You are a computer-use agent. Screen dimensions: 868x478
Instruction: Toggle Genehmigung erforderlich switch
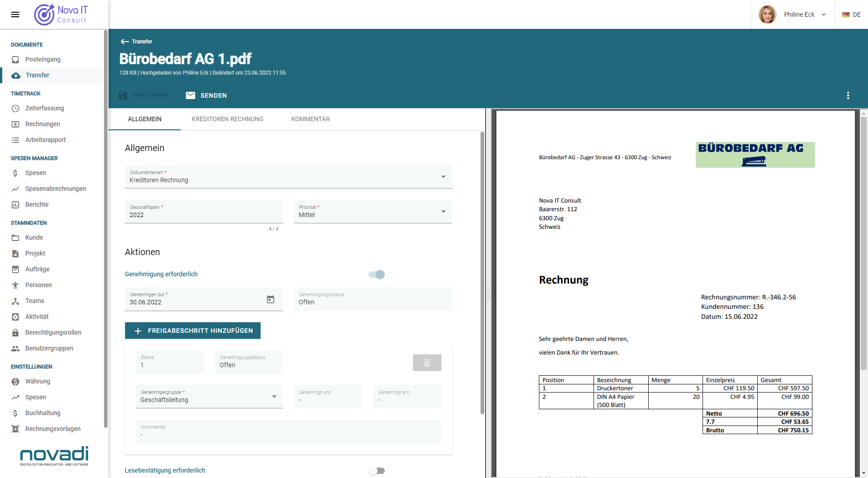pyautogui.click(x=377, y=274)
